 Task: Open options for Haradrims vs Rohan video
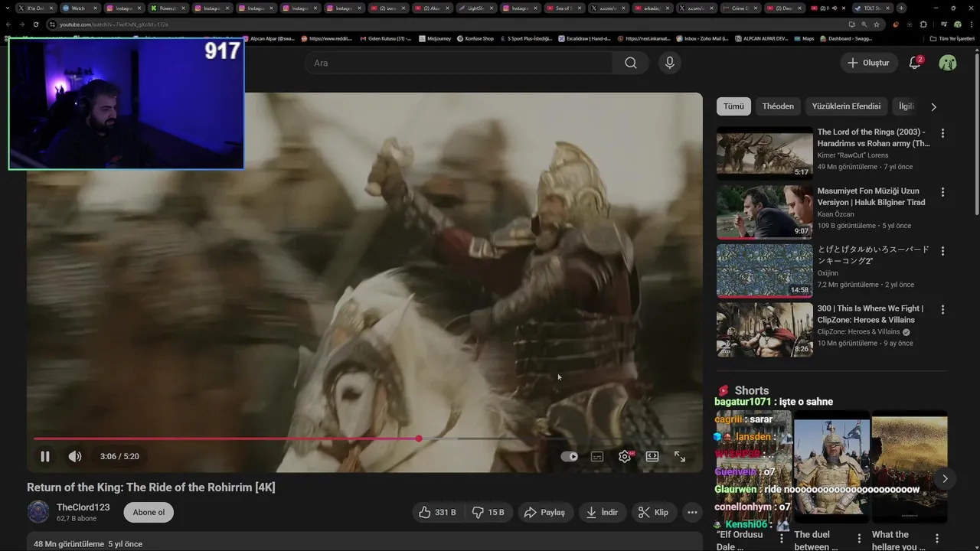pos(942,133)
